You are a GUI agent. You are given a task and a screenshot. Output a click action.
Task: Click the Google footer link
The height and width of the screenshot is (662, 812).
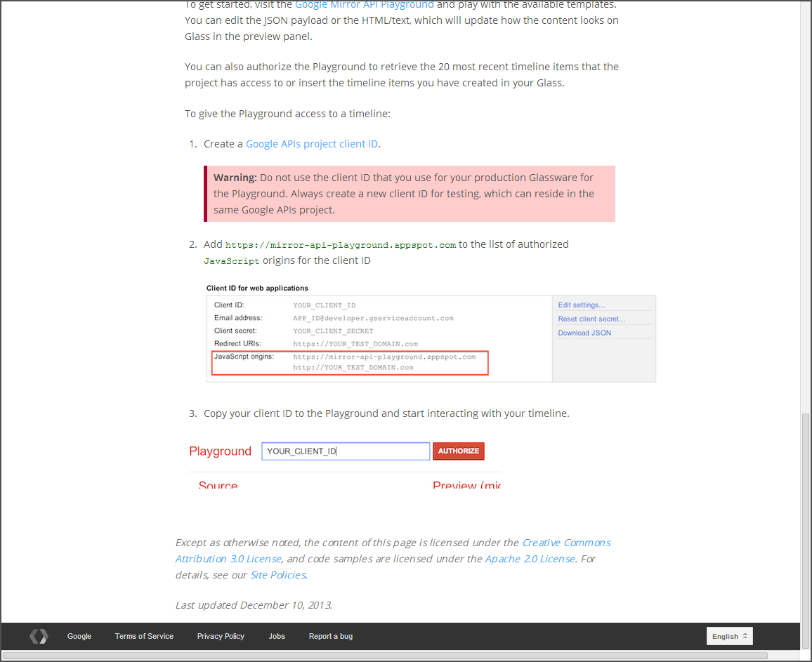tap(79, 636)
